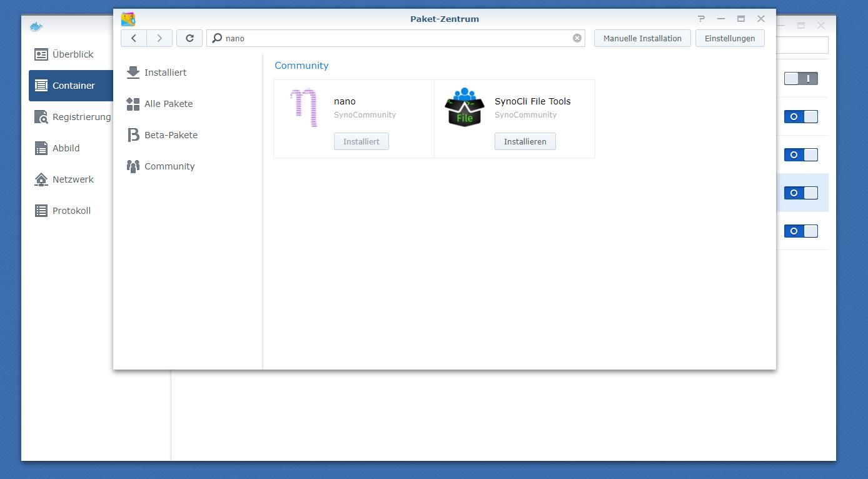The height and width of the screenshot is (479, 868).
Task: Clear the nano search text
Action: point(577,38)
